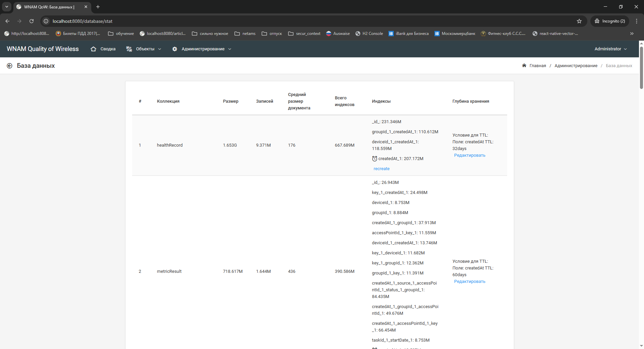This screenshot has height=349, width=644.
Task: Open the iBank для Бизнеса bookmark
Action: (408, 34)
